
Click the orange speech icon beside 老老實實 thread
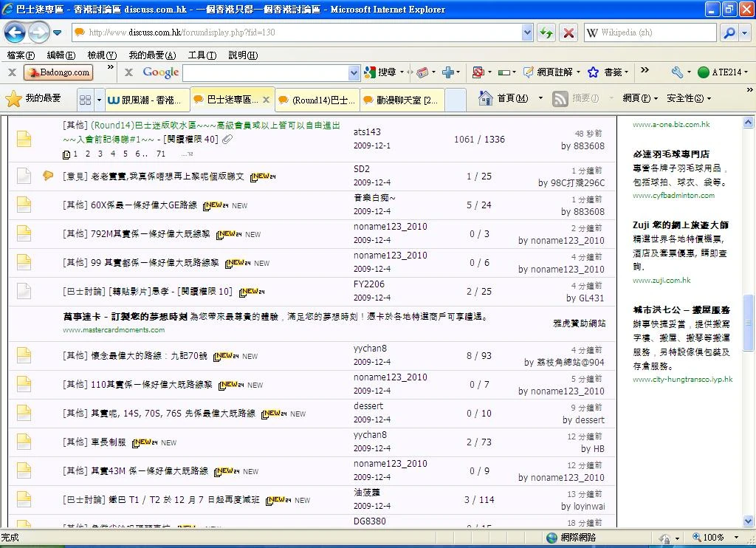[48, 176]
